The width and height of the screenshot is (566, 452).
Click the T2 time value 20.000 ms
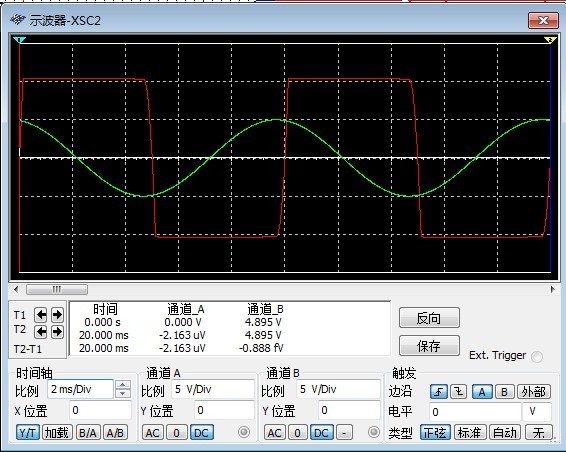pyautogui.click(x=104, y=335)
